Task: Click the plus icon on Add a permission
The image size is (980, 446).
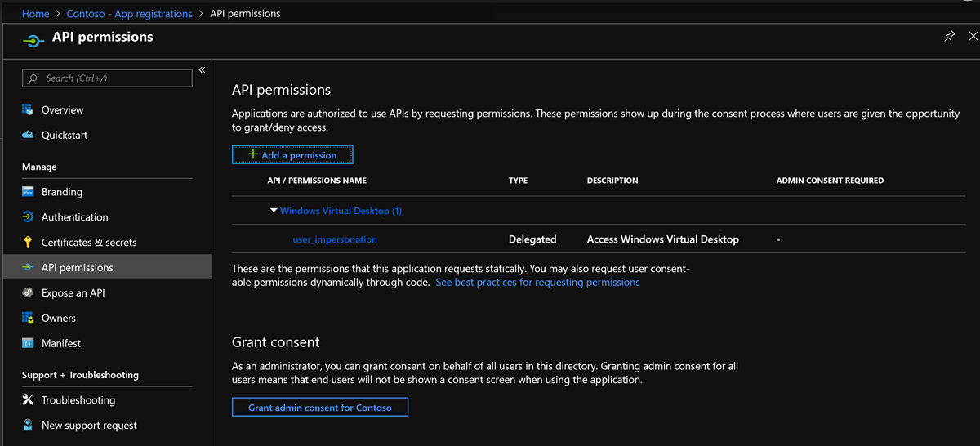Action: (253, 154)
